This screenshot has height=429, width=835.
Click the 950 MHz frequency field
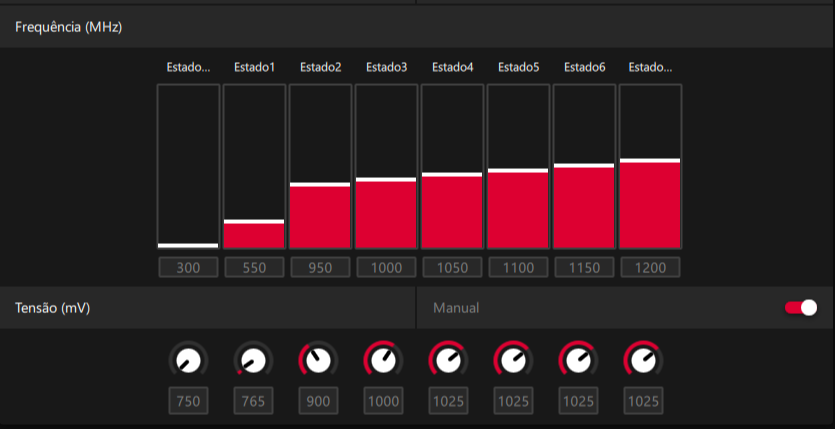pyautogui.click(x=321, y=267)
